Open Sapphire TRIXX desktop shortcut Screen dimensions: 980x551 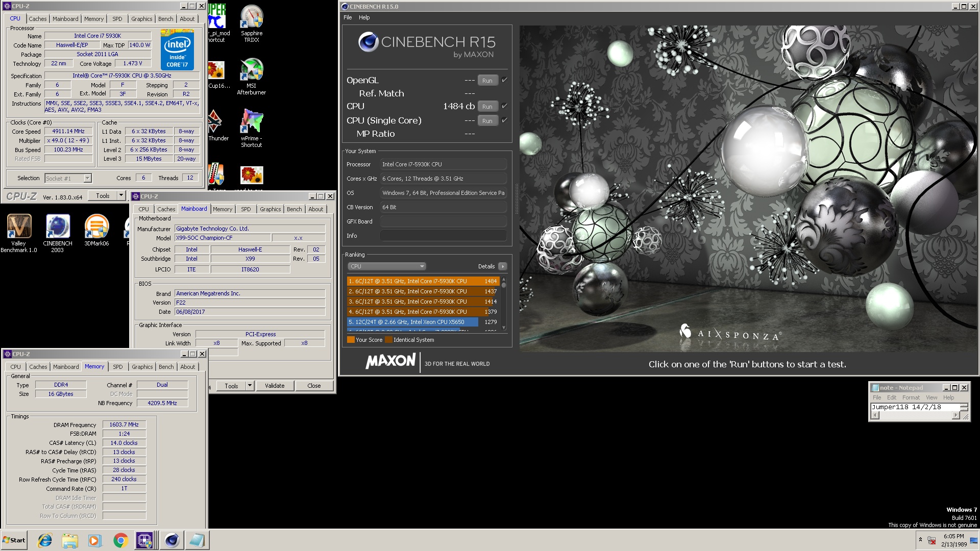252,23
